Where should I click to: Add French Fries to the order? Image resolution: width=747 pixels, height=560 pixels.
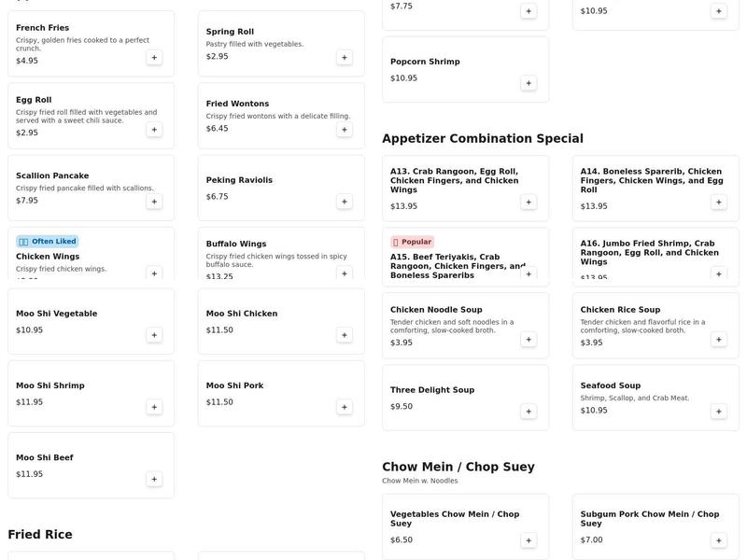[x=154, y=58]
